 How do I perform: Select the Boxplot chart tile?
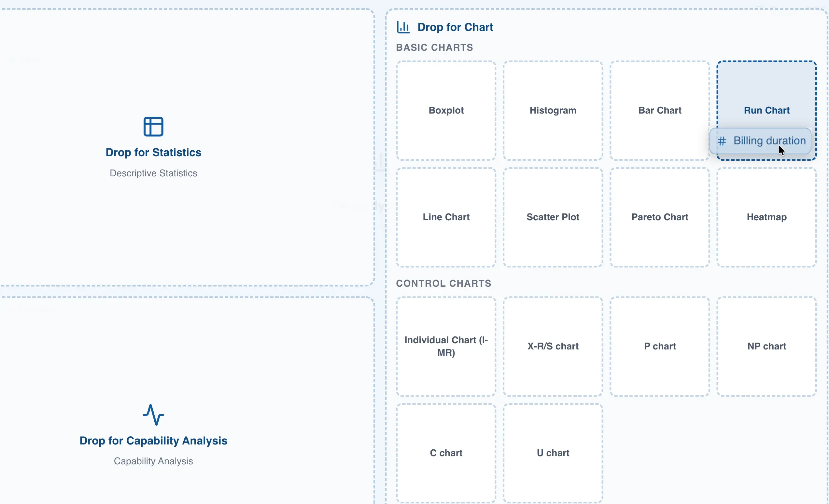[446, 110]
